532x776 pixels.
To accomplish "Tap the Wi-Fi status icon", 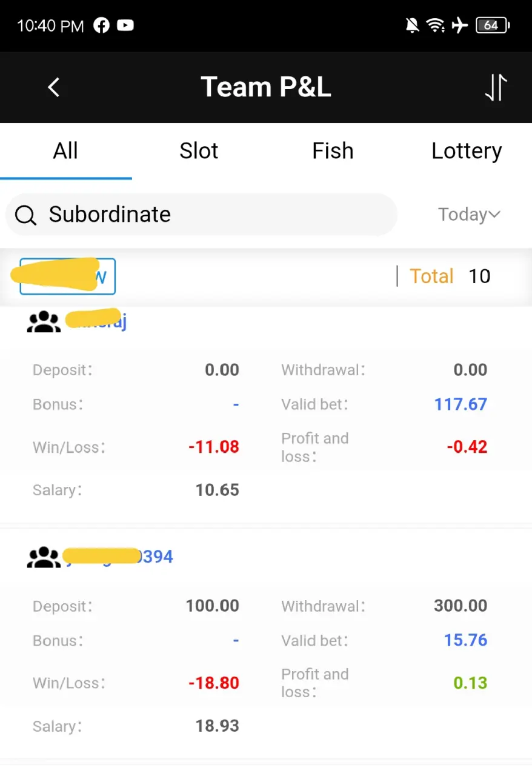I will (435, 25).
